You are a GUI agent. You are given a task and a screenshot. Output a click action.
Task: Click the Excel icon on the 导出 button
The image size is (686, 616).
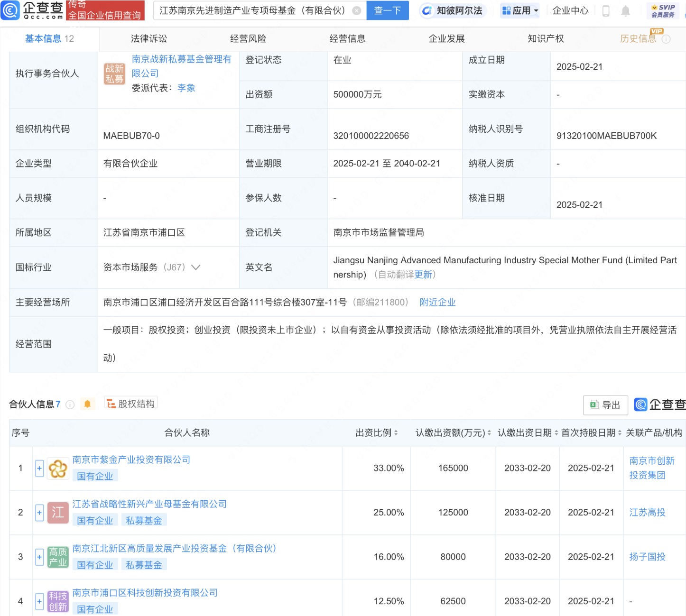click(594, 405)
